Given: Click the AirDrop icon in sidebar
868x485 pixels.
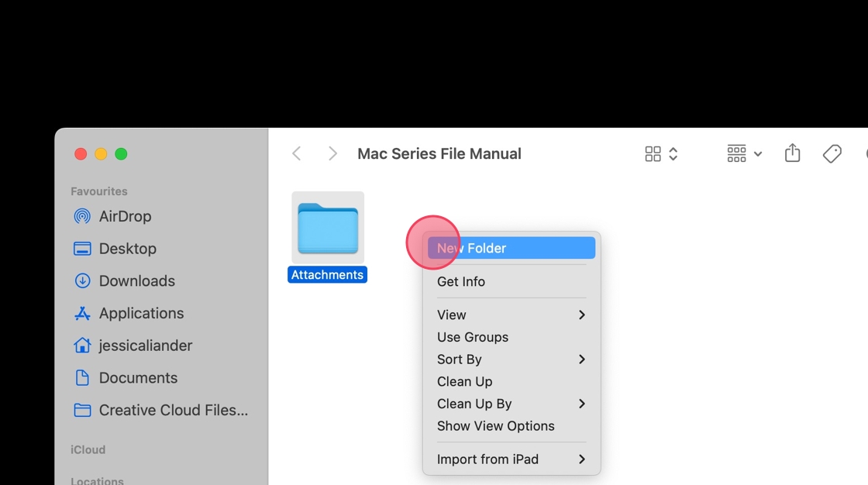Looking at the screenshot, I should click(82, 216).
